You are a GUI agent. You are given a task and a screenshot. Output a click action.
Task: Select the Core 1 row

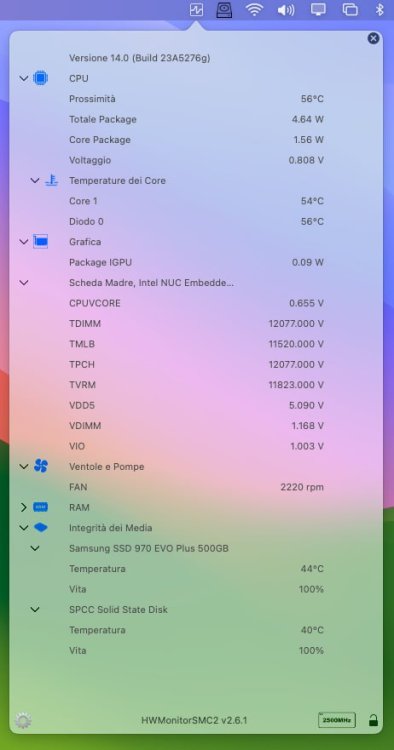[196, 201]
